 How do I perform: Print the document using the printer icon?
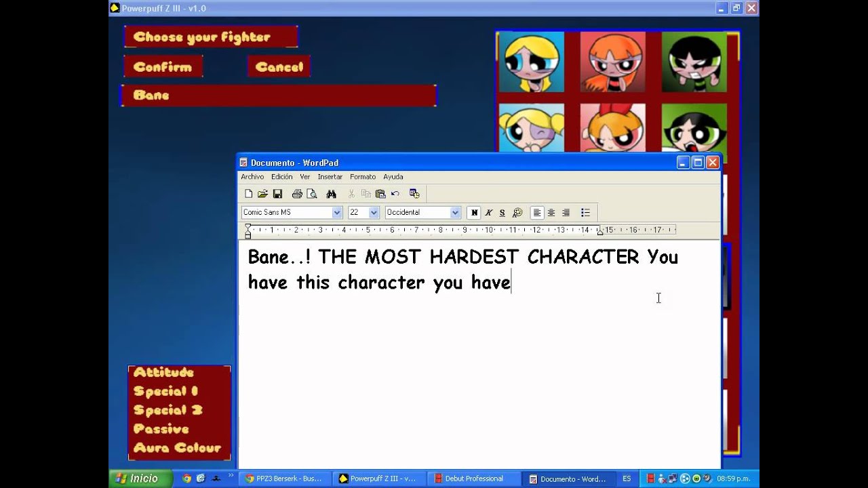pyautogui.click(x=297, y=194)
